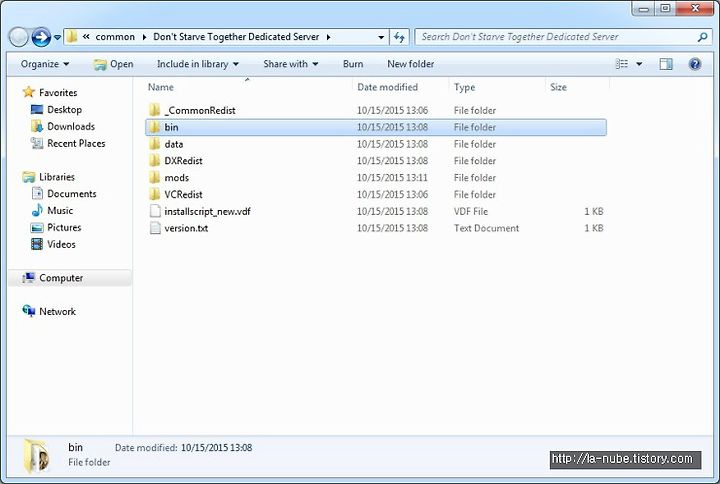Click the 'VDF File' type cell
Image resolution: width=720 pixels, height=484 pixels.
[x=471, y=212]
